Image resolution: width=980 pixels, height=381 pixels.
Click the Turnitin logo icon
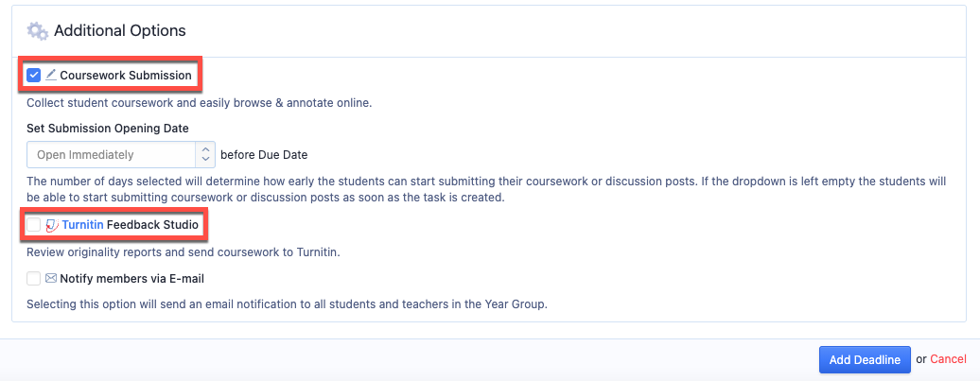click(52, 225)
